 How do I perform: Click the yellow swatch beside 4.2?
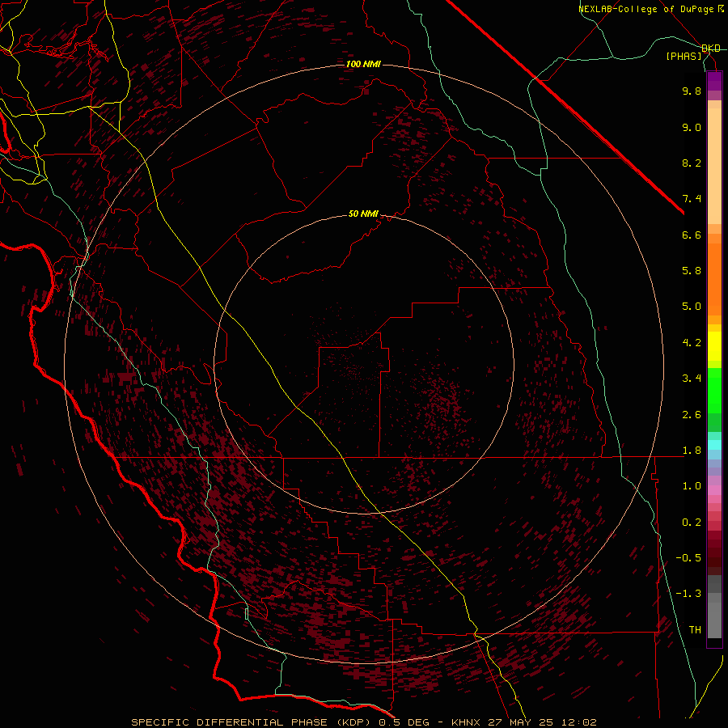pyautogui.click(x=714, y=346)
